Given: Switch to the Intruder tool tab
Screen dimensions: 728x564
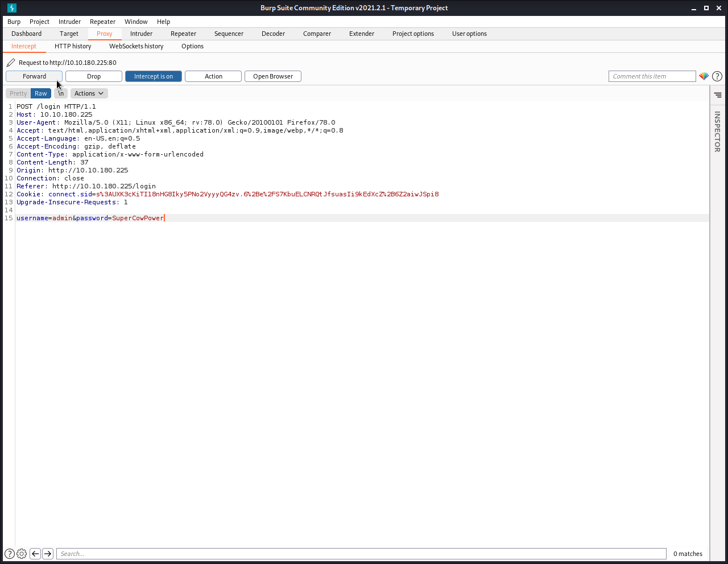Looking at the screenshot, I should (x=142, y=34).
